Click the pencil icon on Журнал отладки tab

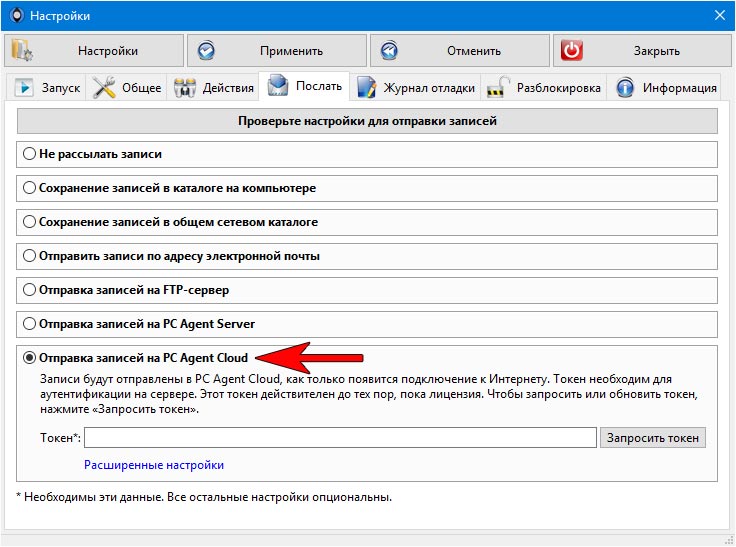pos(367,88)
